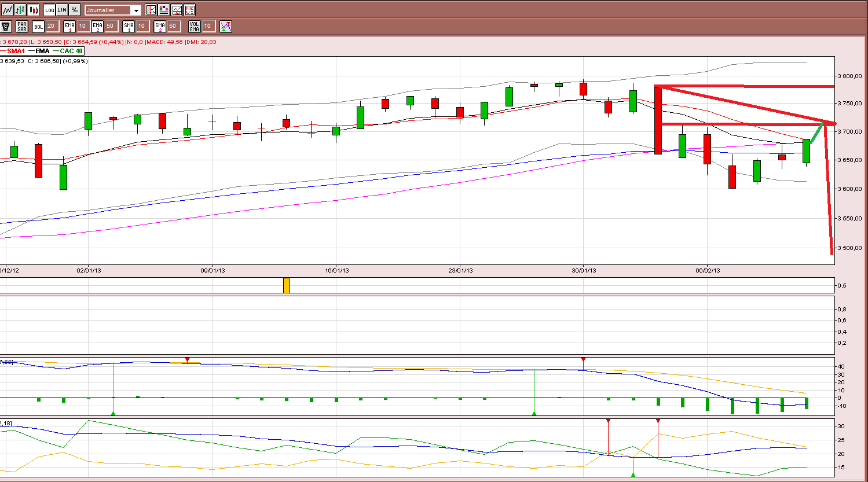Toggle the SMA 2 moving average
This screenshot has width=868, height=482.
tap(160, 26)
